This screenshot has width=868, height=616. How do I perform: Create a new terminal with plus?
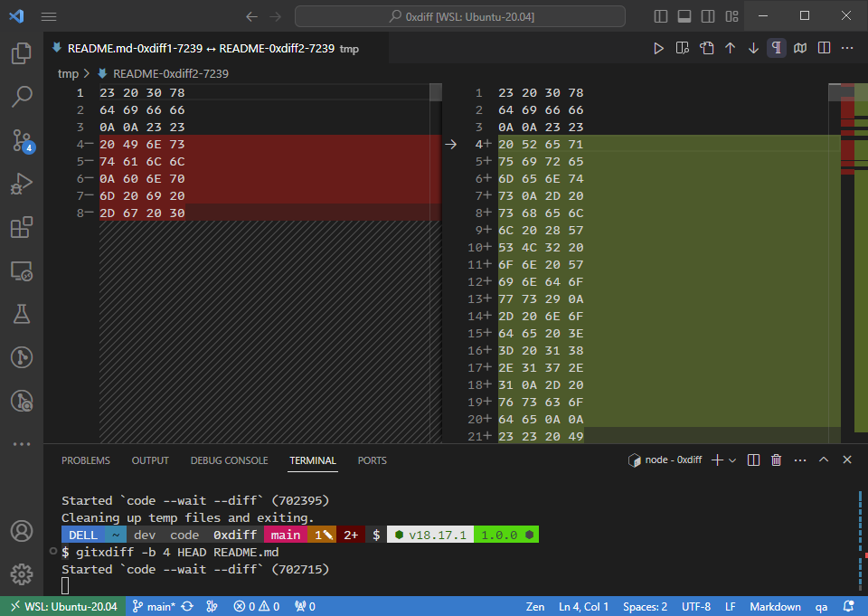[x=717, y=460]
